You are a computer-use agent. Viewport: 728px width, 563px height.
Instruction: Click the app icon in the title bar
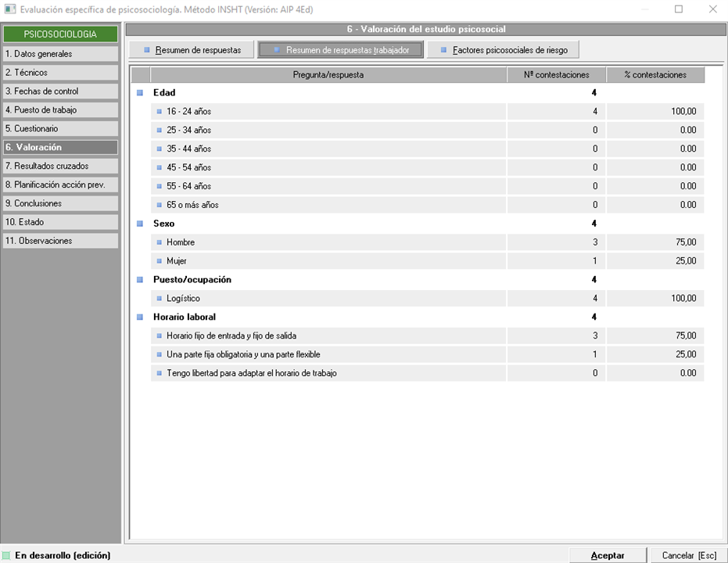click(x=9, y=9)
